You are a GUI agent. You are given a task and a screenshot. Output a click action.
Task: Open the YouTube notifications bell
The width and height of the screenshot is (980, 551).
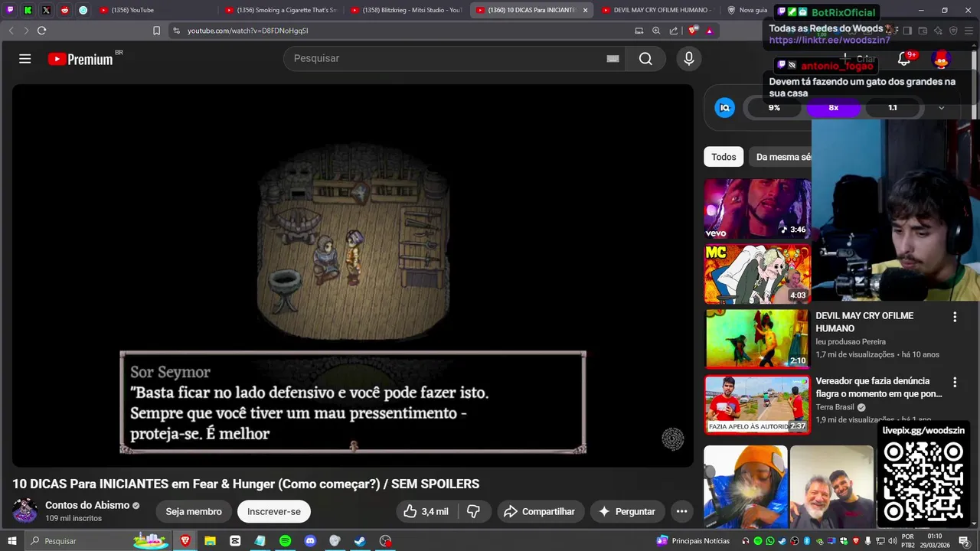[x=904, y=59]
